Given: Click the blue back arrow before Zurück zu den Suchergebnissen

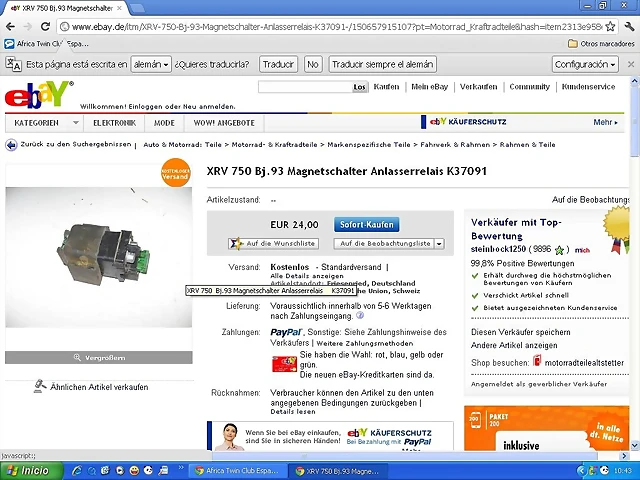Looking at the screenshot, I should click(x=11, y=144).
